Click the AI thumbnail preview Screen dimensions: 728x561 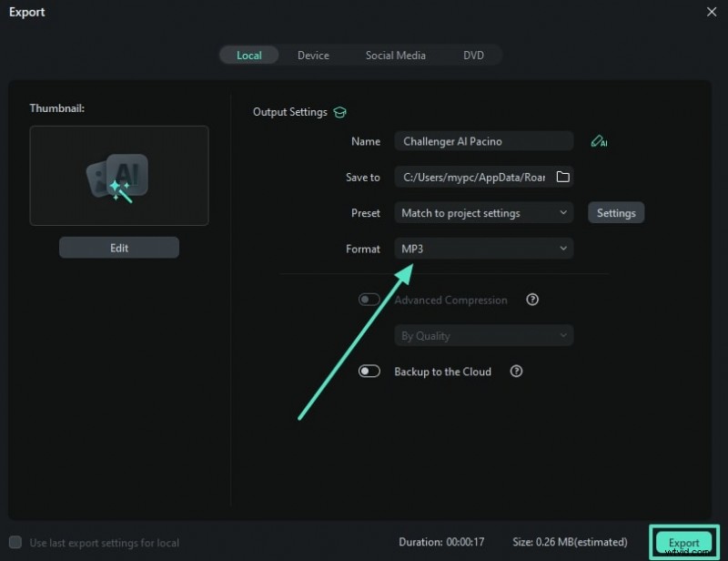tap(118, 175)
